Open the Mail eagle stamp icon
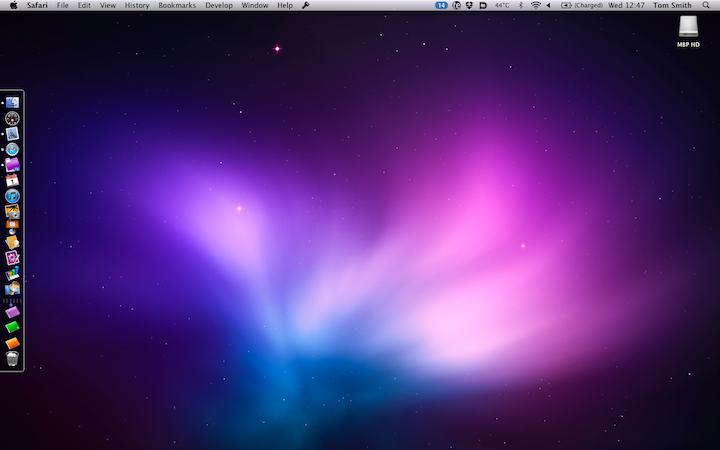This screenshot has height=450, width=720. click(x=12, y=134)
